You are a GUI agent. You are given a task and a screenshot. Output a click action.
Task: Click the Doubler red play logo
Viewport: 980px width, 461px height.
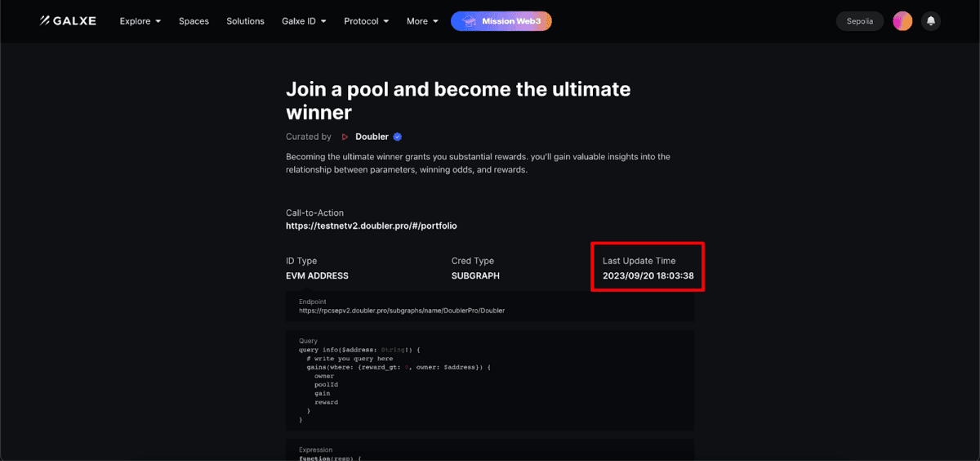tap(345, 137)
